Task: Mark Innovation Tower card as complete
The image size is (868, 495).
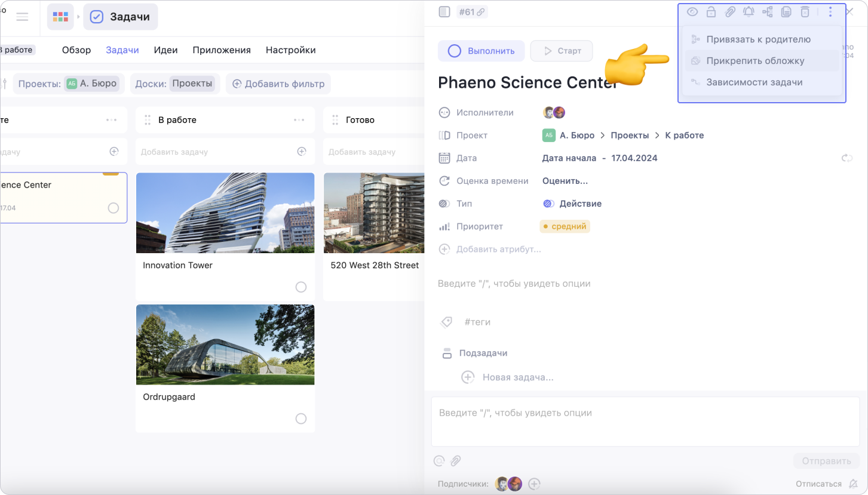Action: [x=301, y=287]
